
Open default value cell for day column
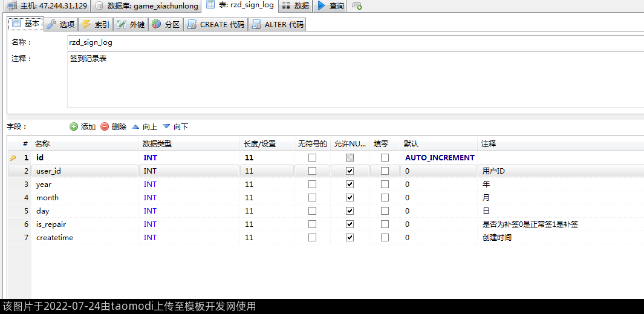[438, 211]
